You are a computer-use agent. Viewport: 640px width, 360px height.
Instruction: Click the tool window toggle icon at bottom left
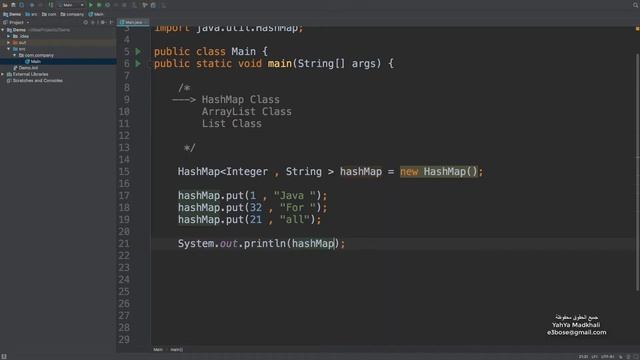pyautogui.click(x=4, y=356)
